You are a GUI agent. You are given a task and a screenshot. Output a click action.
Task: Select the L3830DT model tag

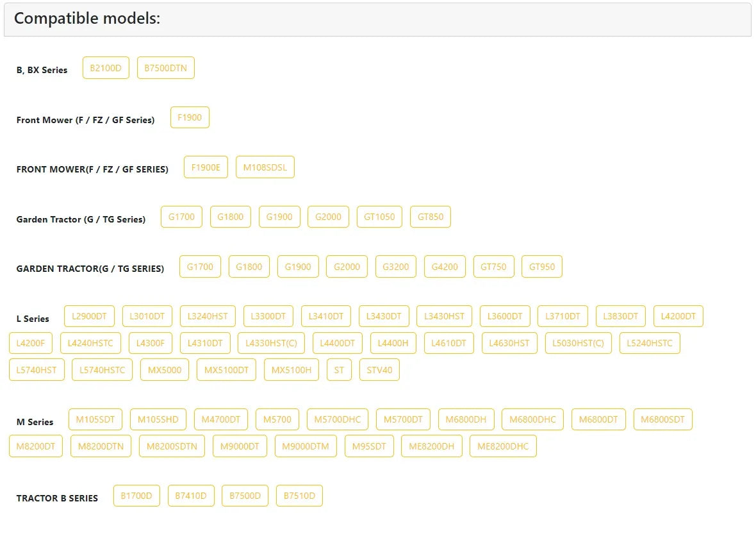(x=621, y=316)
